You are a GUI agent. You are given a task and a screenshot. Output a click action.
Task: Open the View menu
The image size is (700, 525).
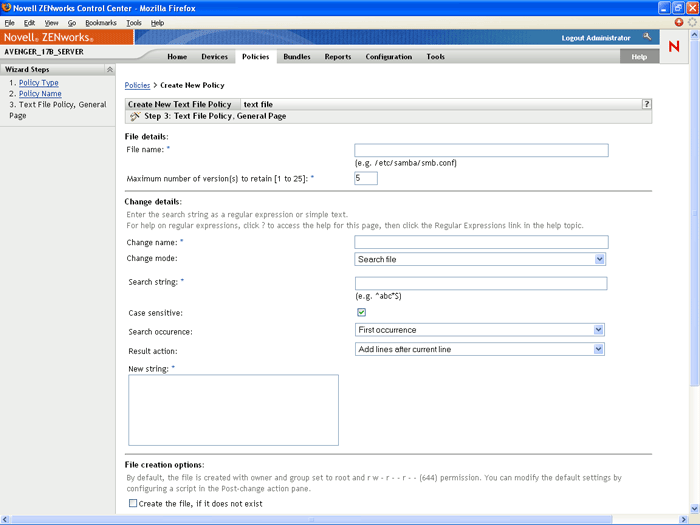pyautogui.click(x=51, y=23)
